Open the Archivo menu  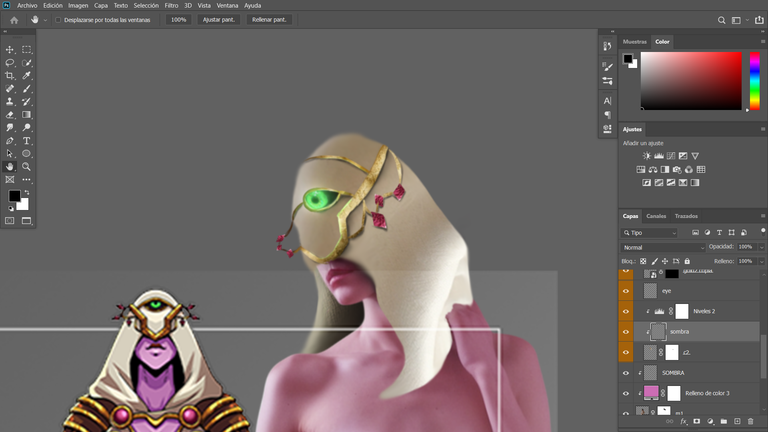(27, 5)
